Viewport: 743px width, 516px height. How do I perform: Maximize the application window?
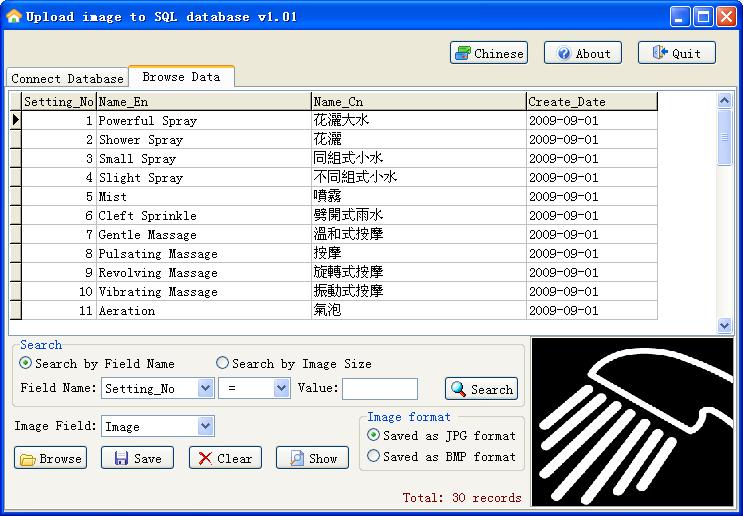[703, 17]
